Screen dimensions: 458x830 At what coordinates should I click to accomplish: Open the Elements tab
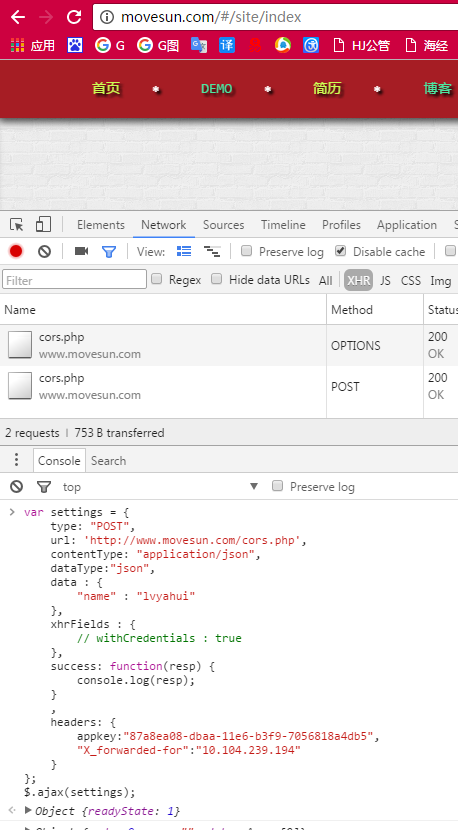[101, 225]
